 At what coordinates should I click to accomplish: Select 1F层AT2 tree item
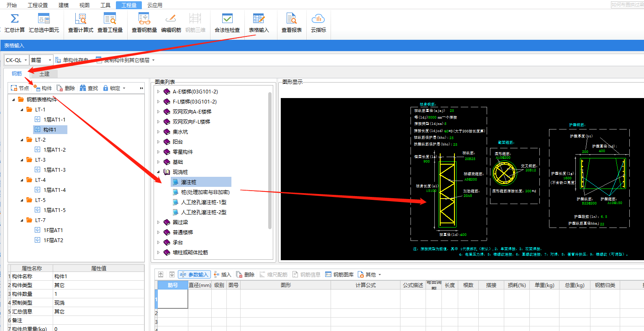coord(49,240)
